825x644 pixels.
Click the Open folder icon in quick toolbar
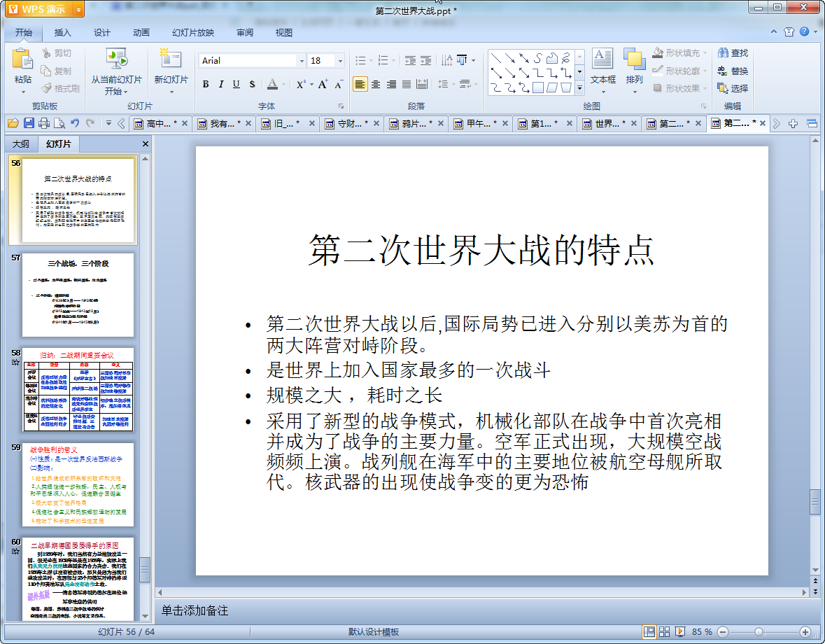tap(13, 123)
